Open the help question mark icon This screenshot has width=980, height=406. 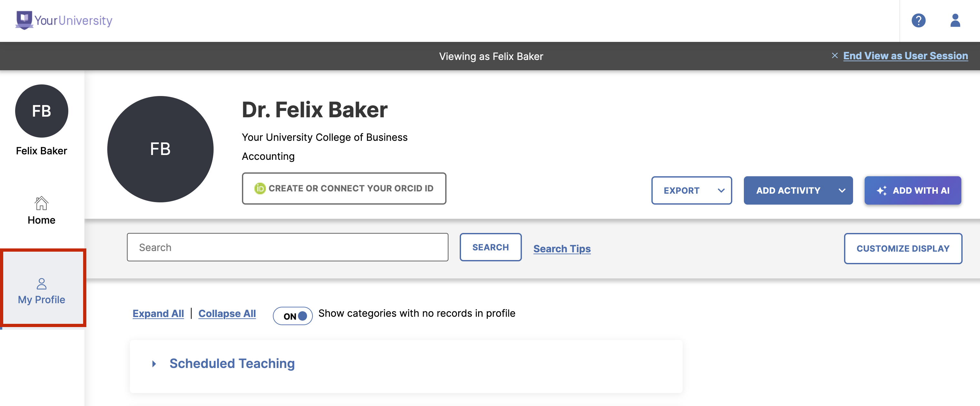(918, 21)
